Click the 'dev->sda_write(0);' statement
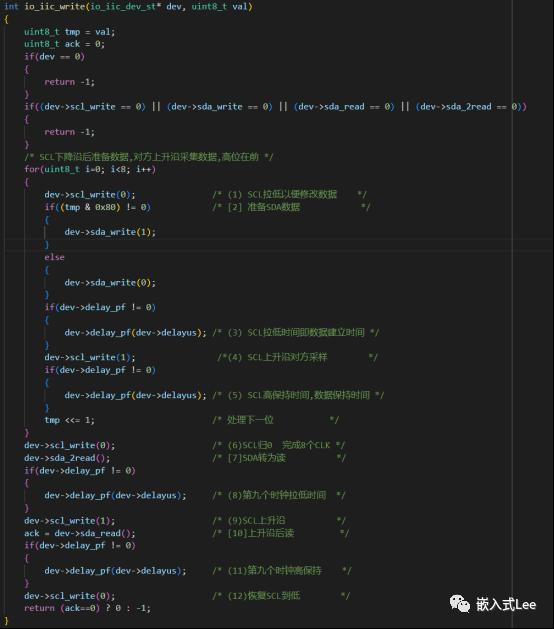This screenshot has width=554, height=629. click(x=110, y=282)
